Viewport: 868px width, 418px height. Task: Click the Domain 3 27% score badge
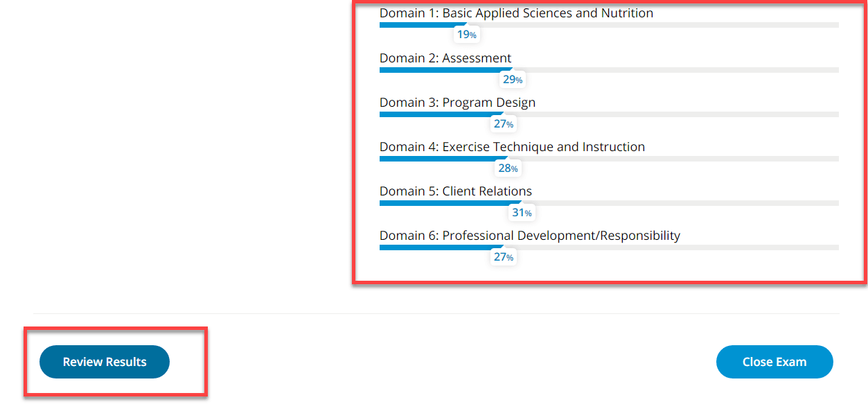click(503, 124)
